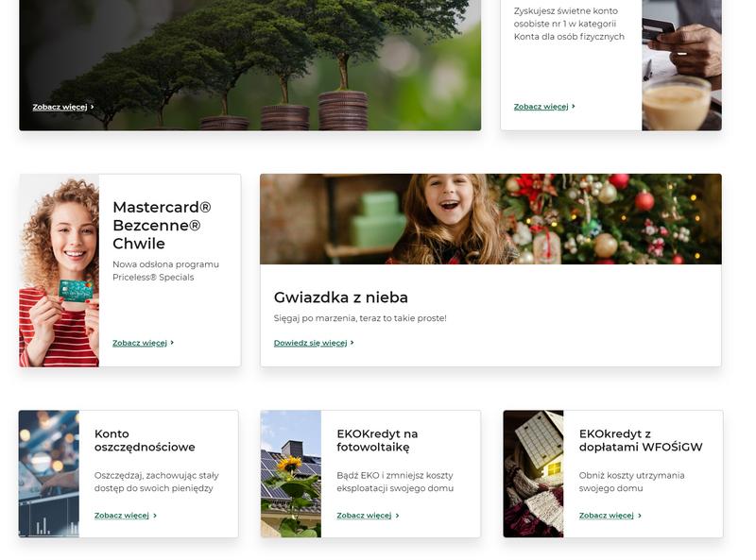Click the 'Konto oszczędnościowe' card image
The width and height of the screenshot is (756, 560).
[x=48, y=473]
